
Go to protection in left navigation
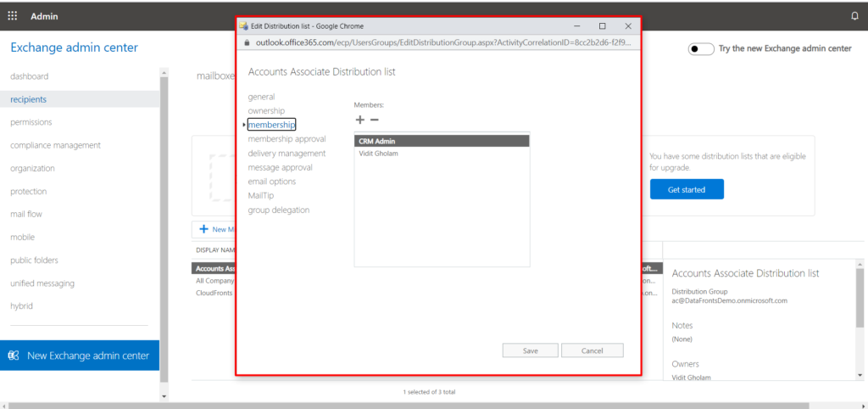[x=28, y=191]
